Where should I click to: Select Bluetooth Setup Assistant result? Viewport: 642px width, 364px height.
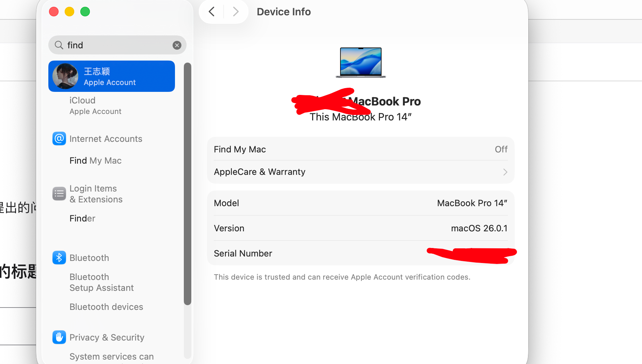point(101,282)
